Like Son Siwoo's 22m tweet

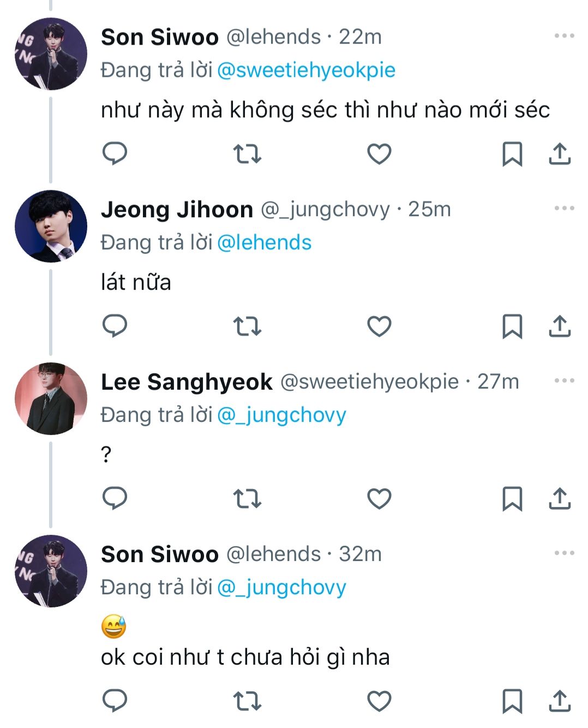tap(379, 154)
